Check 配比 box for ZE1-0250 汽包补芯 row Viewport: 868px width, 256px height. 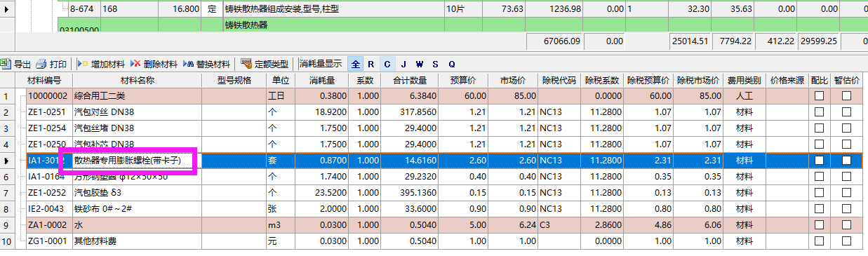pyautogui.click(x=819, y=144)
